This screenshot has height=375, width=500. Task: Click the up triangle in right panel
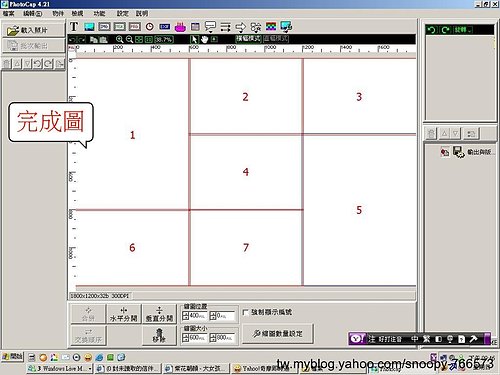(444, 134)
